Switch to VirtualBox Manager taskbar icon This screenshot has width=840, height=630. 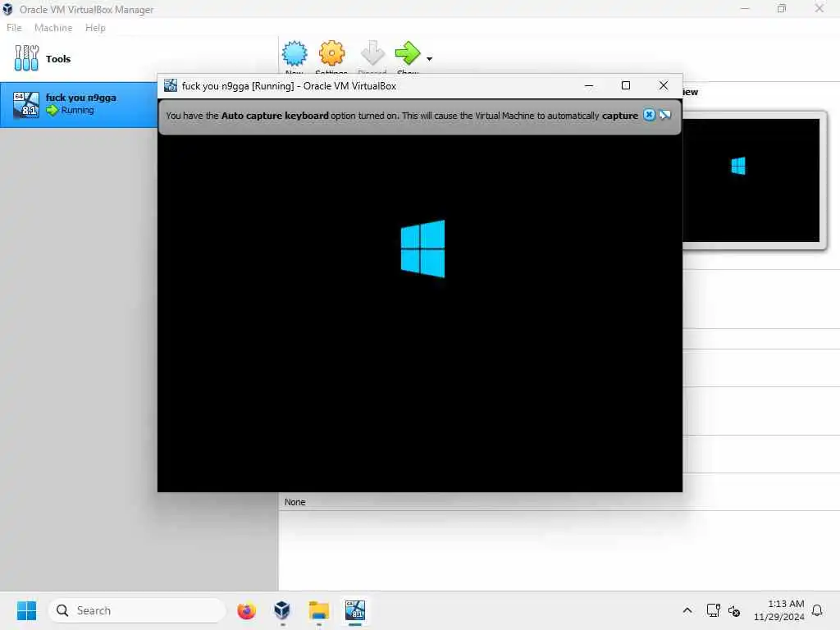(x=282, y=610)
